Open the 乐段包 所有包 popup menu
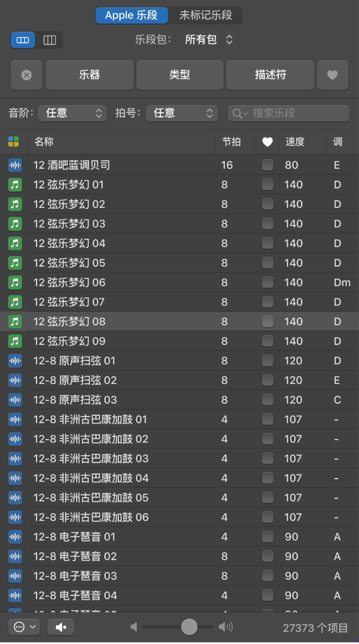 [x=209, y=40]
